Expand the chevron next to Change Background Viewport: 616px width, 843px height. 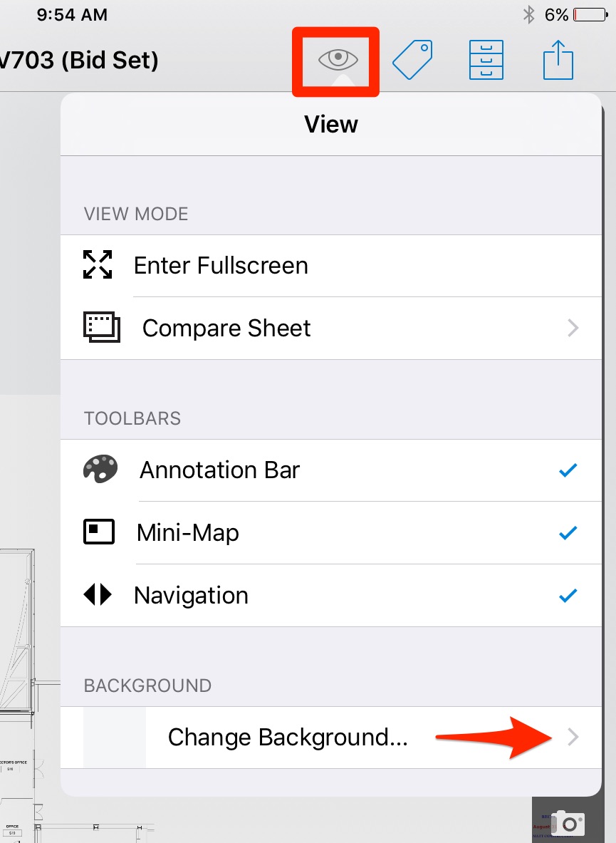[573, 737]
